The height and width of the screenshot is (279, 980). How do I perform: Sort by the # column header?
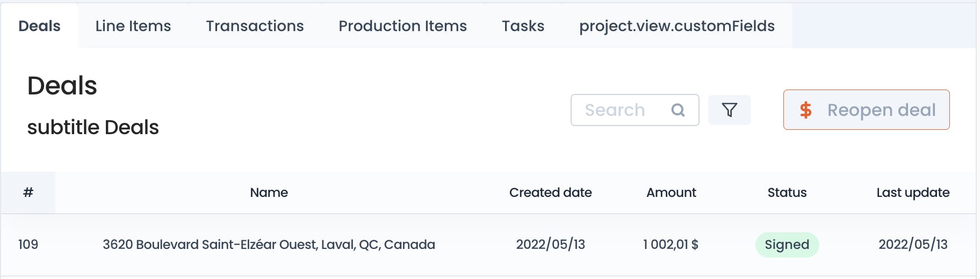[x=28, y=193]
